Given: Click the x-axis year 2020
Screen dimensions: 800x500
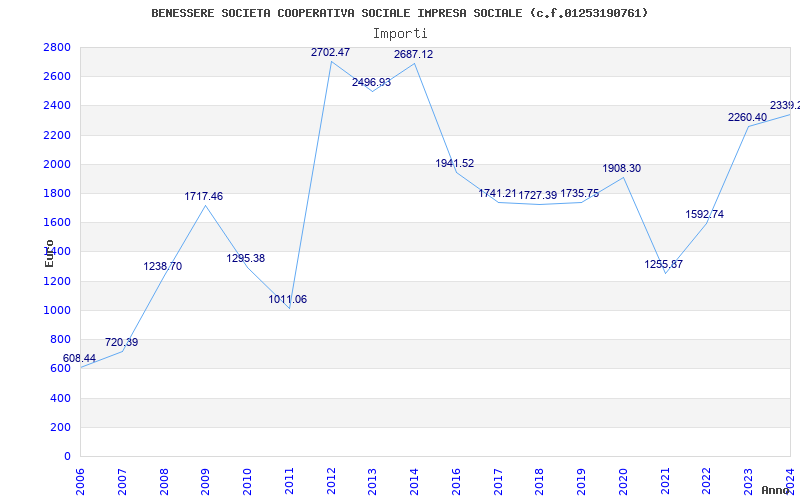Looking at the screenshot, I should click(x=623, y=481).
